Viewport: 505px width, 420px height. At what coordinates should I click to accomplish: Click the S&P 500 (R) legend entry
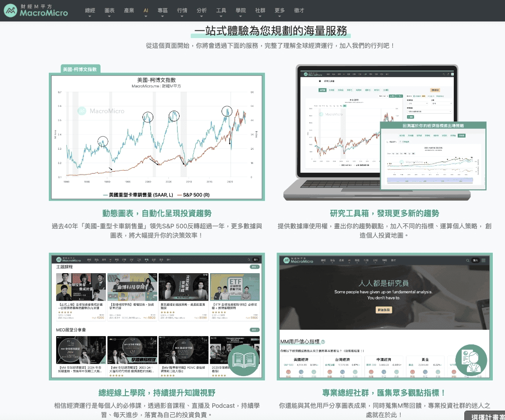[194, 195]
